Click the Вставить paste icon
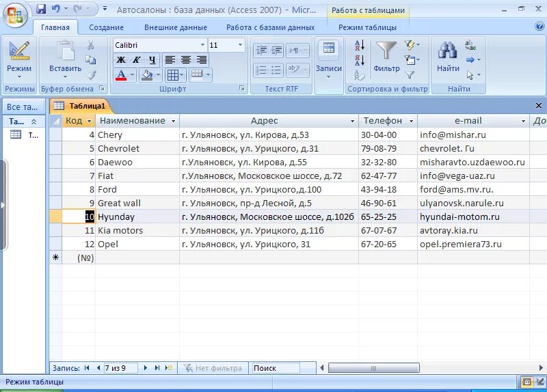Image resolution: width=547 pixels, height=392 pixels. click(65, 51)
